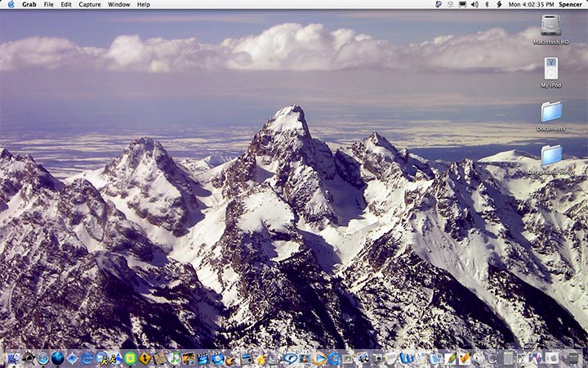Open iPhoto from the dock

coord(189,359)
